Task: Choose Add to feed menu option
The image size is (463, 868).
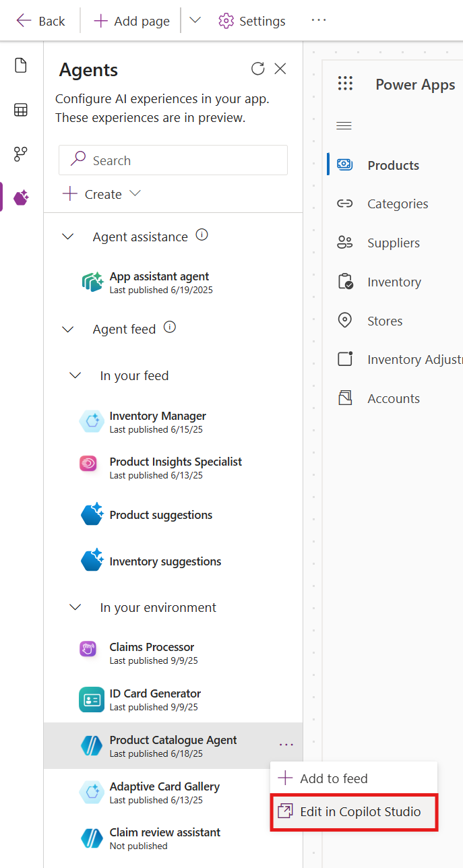Action: [x=333, y=778]
